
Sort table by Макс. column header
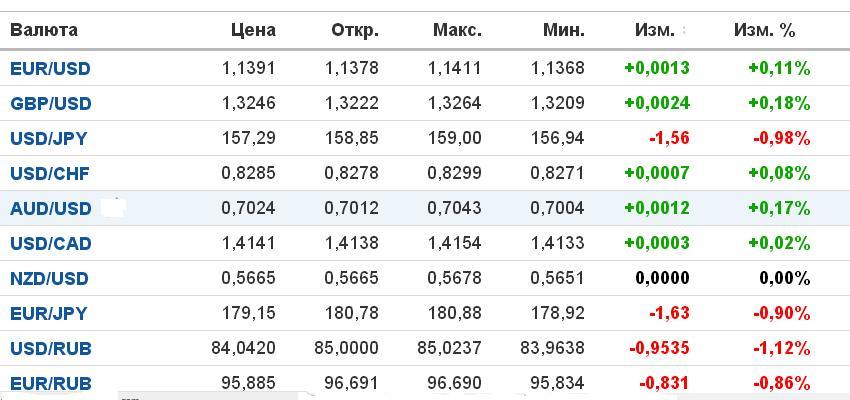(x=458, y=30)
